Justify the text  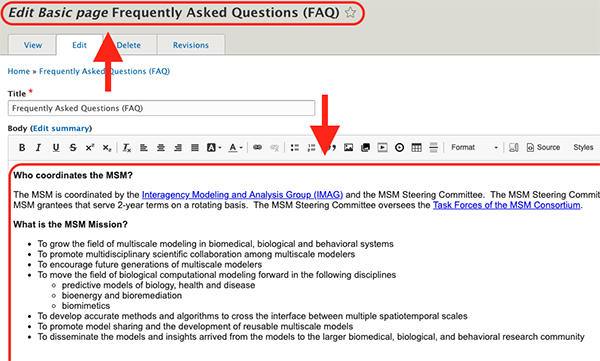195,147
